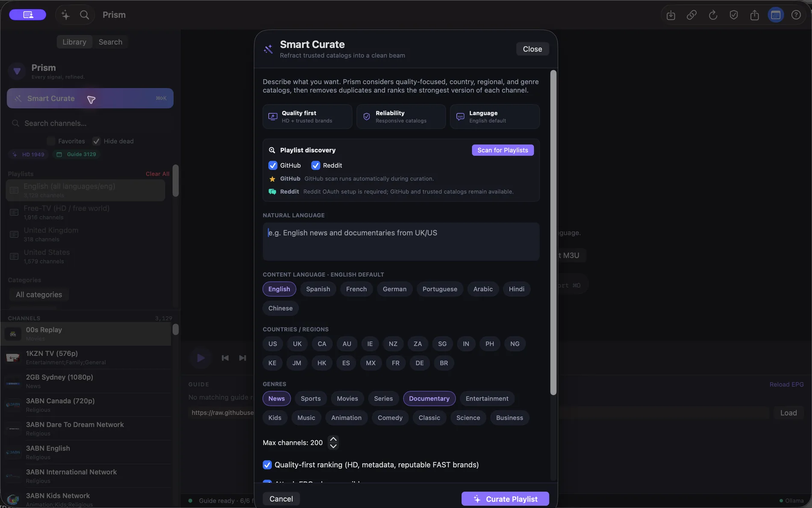Select the Science genre chip

tap(468, 418)
